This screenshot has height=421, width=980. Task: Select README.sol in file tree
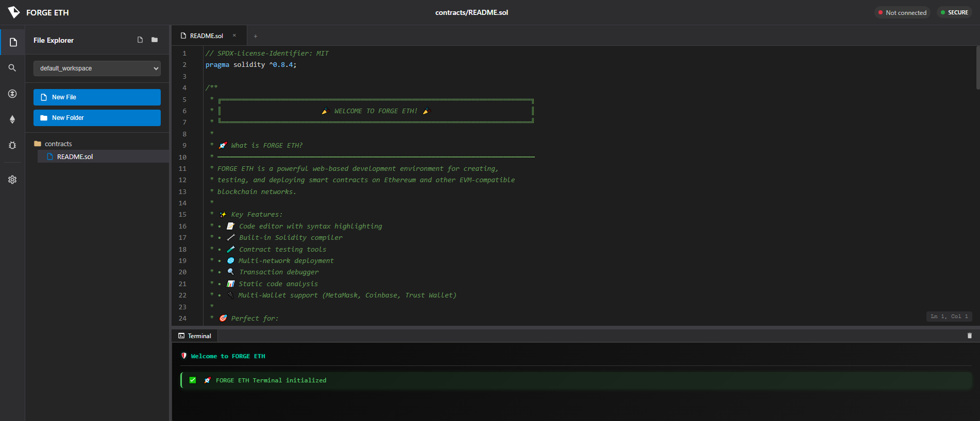[x=103, y=156]
